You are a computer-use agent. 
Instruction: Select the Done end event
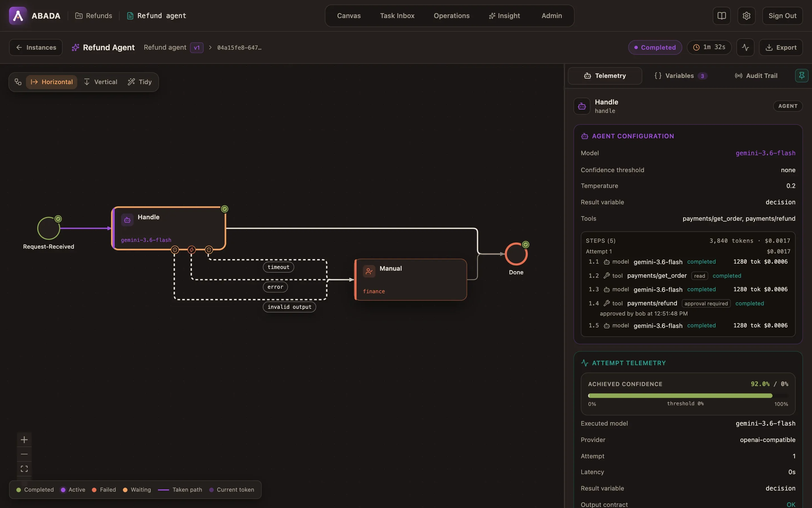tap(516, 254)
